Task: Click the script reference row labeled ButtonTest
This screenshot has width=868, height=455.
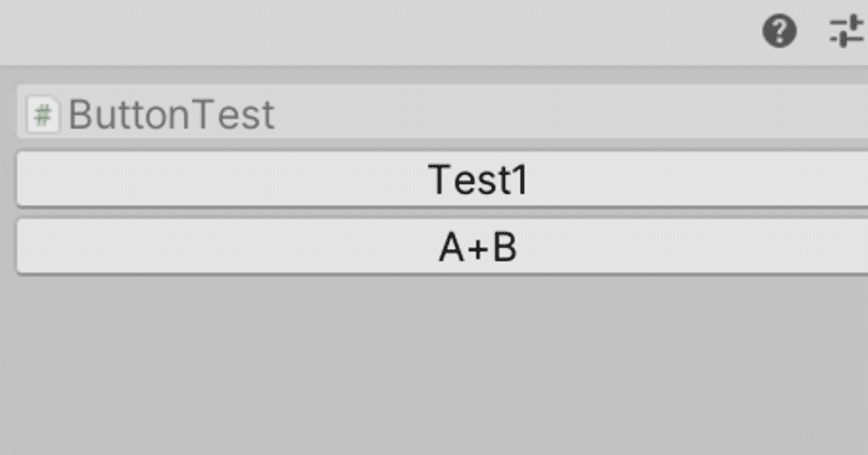Action: (442, 112)
